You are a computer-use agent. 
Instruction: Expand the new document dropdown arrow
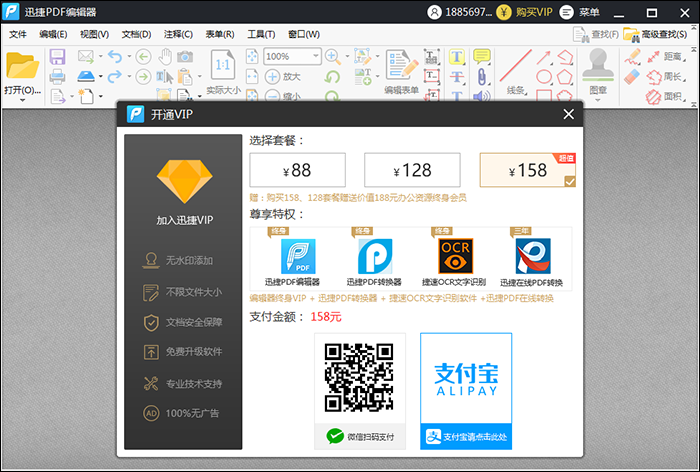100,96
